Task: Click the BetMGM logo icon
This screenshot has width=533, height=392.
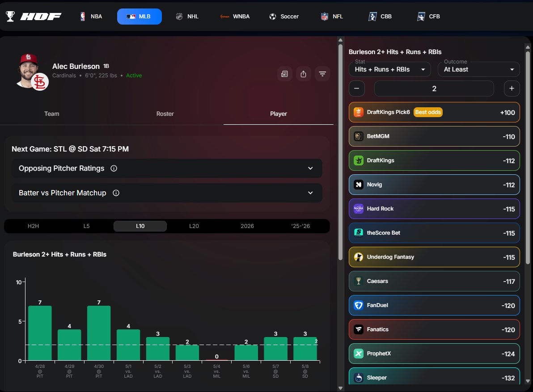Action: (359, 136)
